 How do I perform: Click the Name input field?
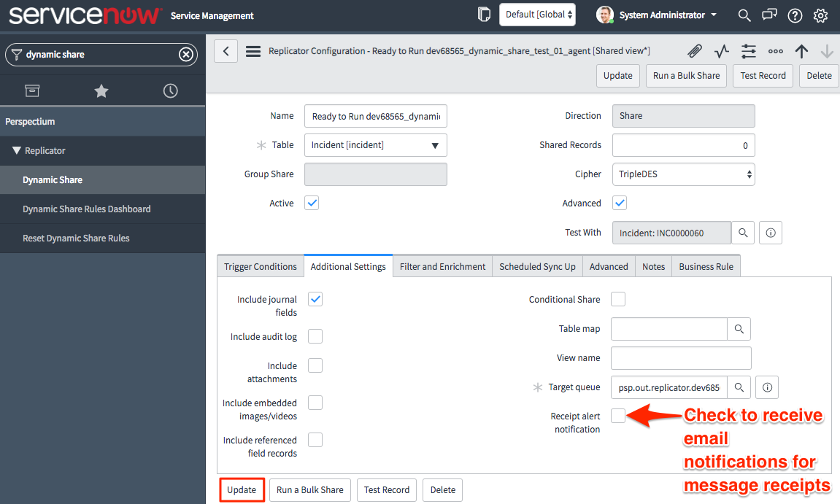coord(376,116)
